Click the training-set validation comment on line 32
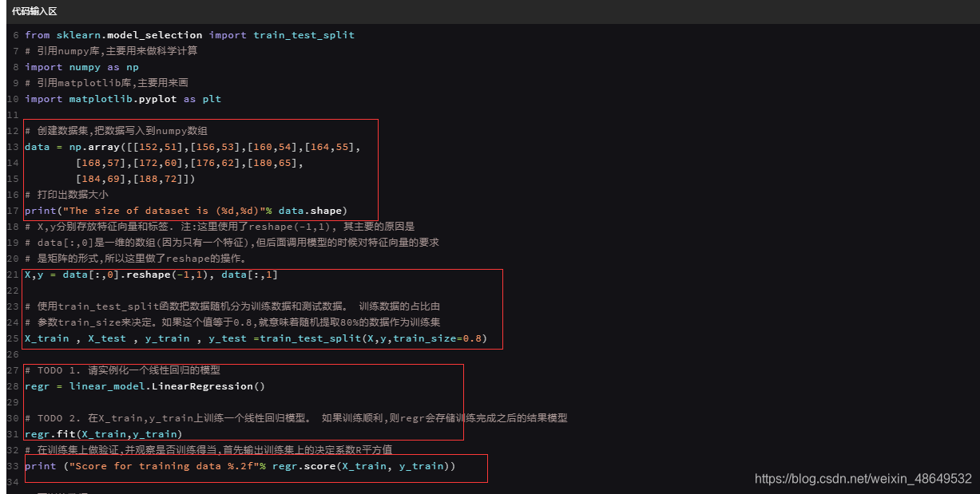This screenshot has height=494, width=980. (x=208, y=450)
